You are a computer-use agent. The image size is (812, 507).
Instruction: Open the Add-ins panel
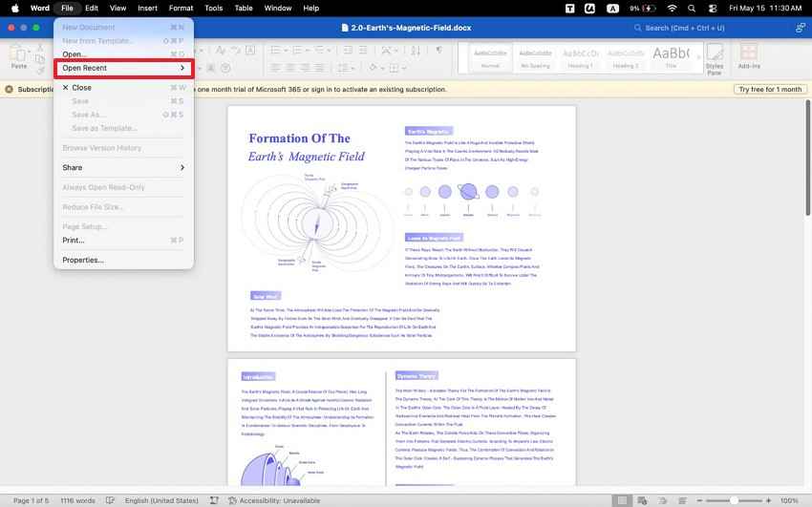coord(749,56)
